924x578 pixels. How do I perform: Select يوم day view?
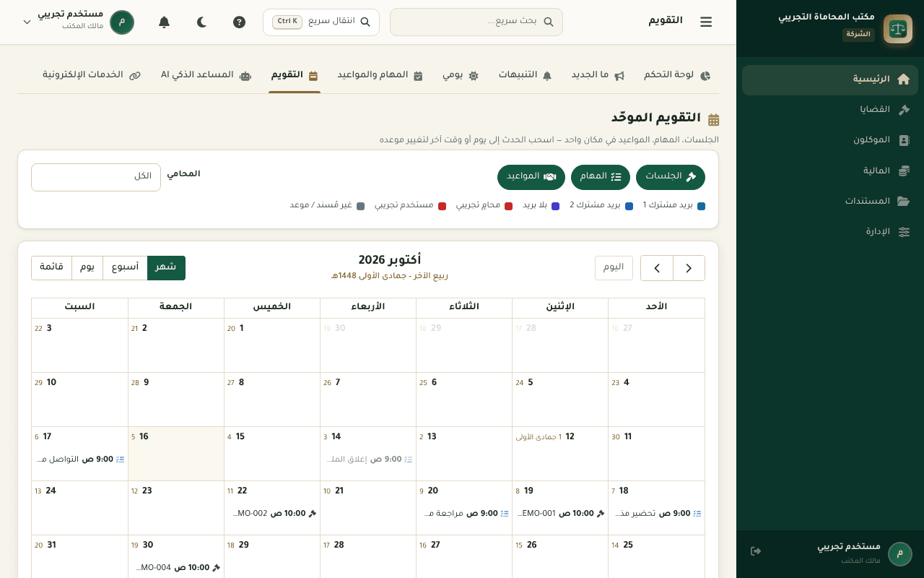coord(87,268)
